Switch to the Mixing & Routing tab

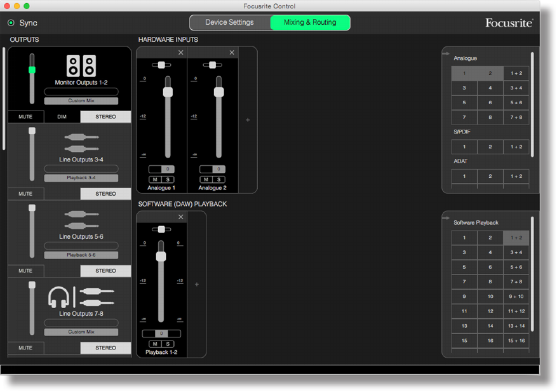(x=310, y=22)
